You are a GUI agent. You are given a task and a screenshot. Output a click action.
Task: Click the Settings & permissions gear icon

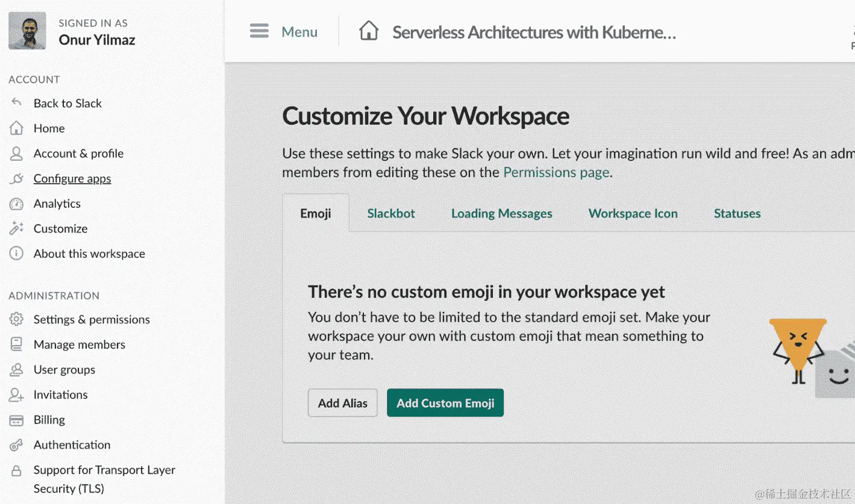tap(16, 319)
